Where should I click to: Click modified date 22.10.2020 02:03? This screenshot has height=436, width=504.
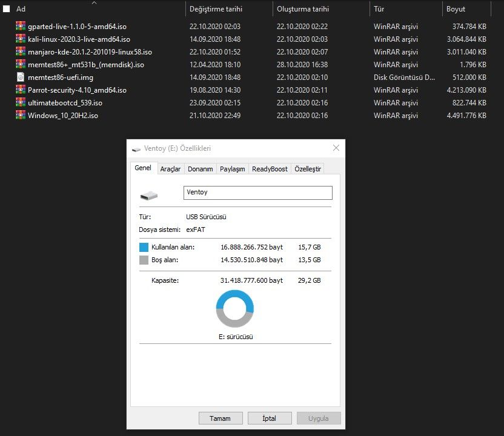coord(215,27)
